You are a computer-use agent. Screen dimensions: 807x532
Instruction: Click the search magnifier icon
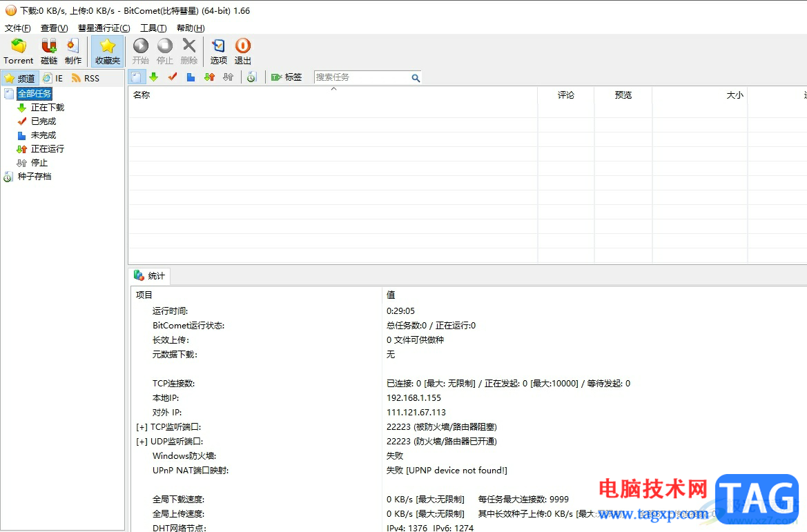[416, 78]
